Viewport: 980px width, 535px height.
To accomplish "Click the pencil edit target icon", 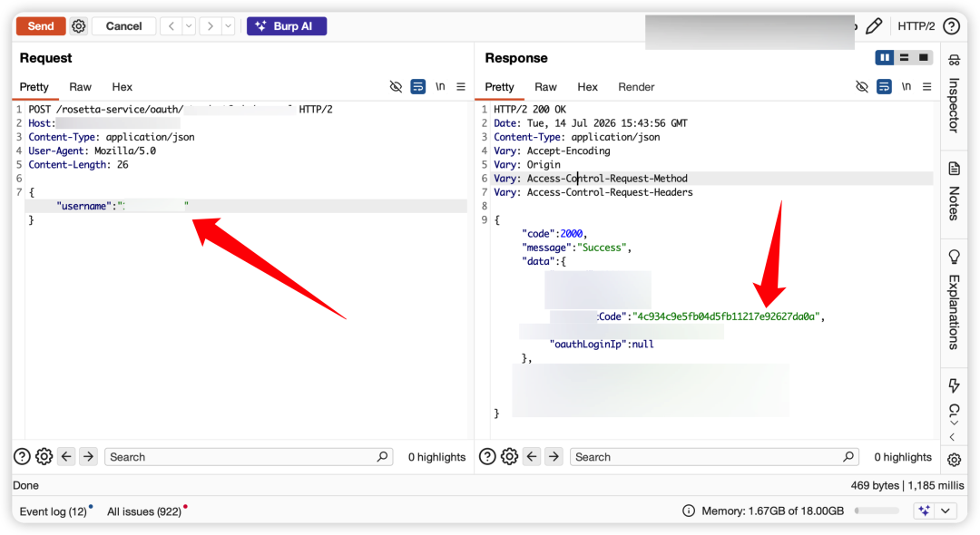I will (x=874, y=26).
